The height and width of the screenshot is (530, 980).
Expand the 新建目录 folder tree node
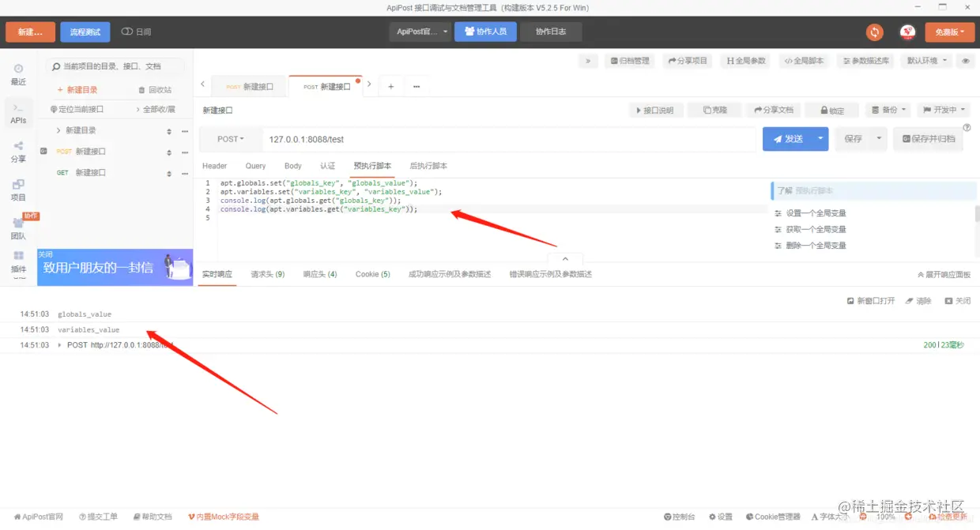[x=58, y=130]
